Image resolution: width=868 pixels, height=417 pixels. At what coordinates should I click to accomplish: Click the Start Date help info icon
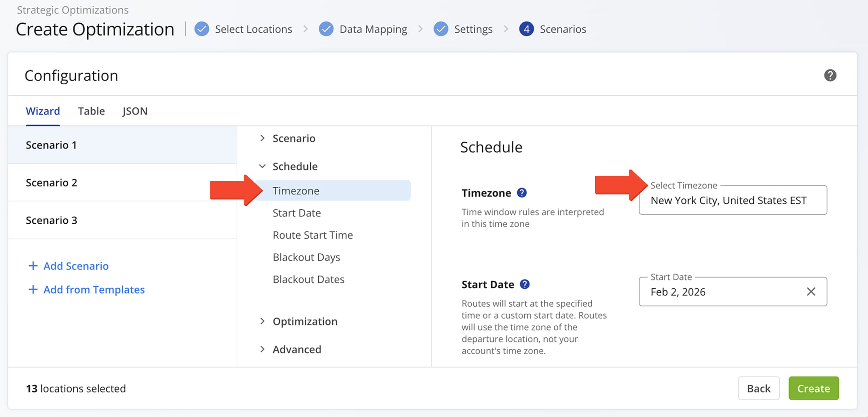click(x=525, y=284)
